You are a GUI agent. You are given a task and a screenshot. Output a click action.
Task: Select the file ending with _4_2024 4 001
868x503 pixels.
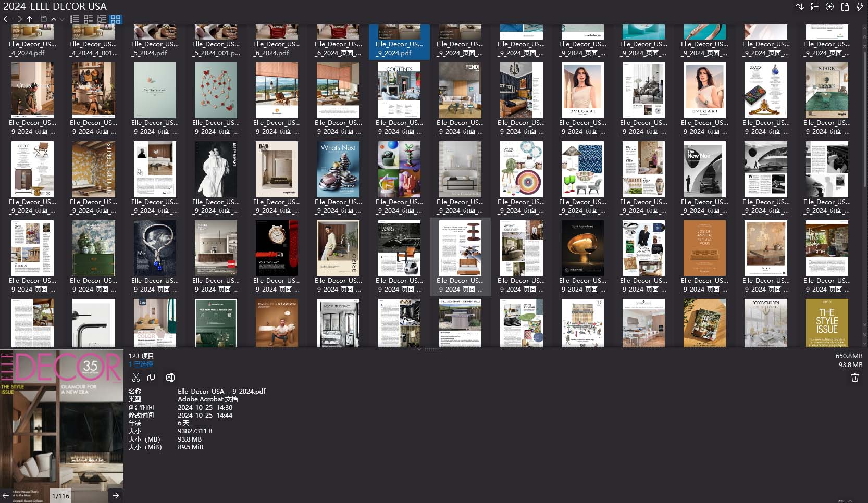[94, 42]
